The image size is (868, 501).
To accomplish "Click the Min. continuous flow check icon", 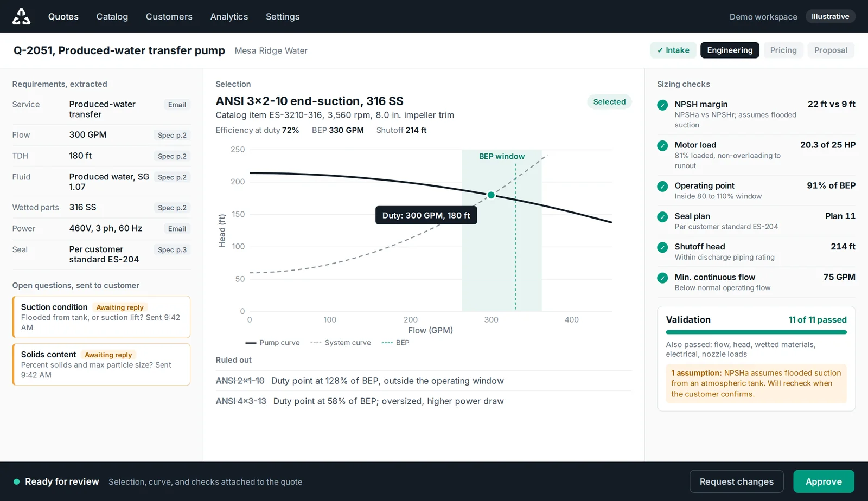I will [662, 278].
